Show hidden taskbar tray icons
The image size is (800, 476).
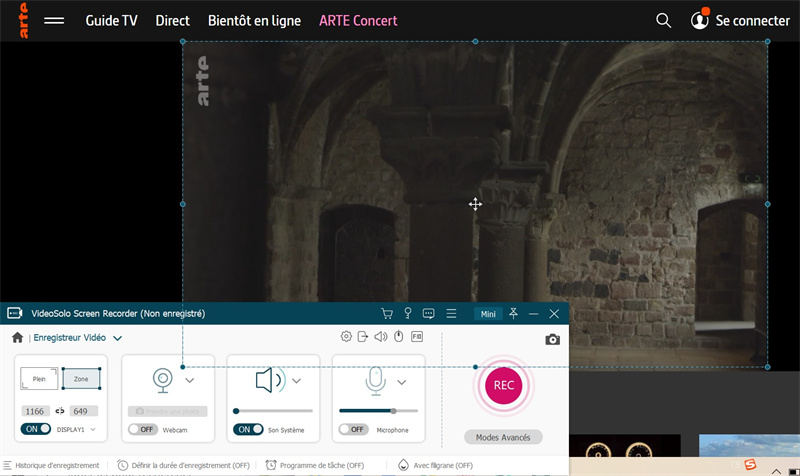pos(776,470)
